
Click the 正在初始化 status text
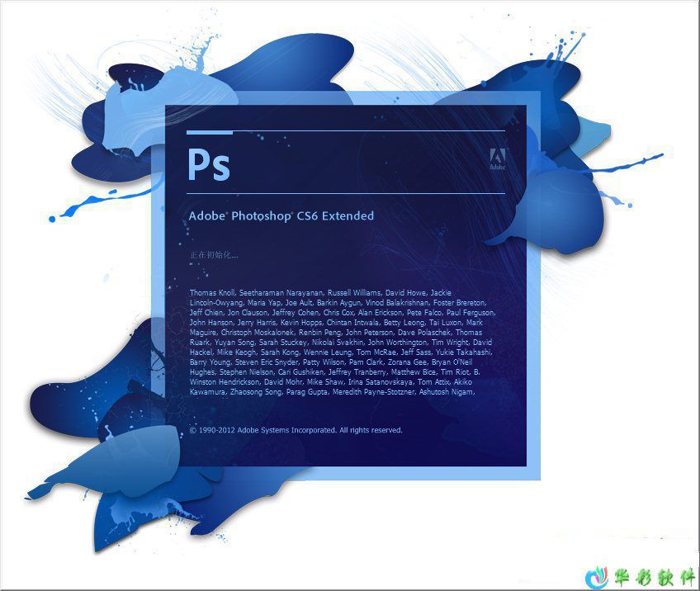(214, 255)
